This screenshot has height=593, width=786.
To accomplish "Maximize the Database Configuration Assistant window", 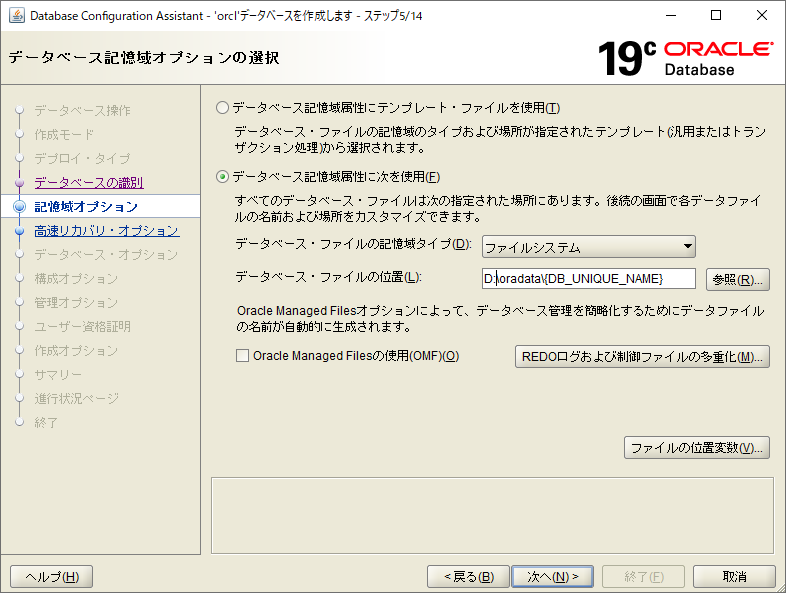I will pyautogui.click(x=716, y=16).
